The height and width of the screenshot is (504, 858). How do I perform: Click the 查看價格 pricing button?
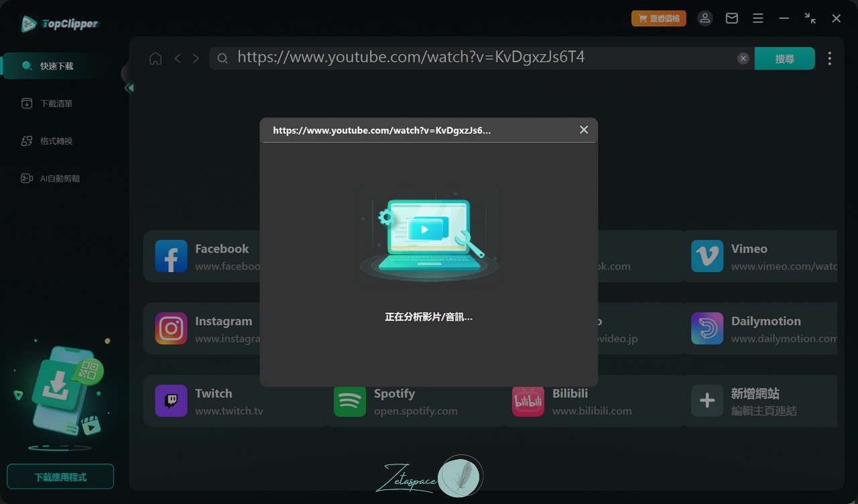coord(659,19)
